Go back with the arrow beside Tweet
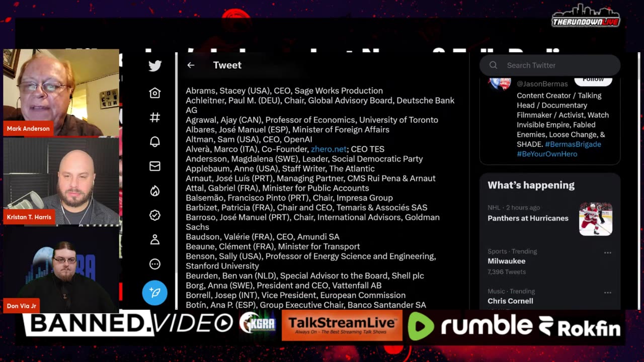 [191, 65]
